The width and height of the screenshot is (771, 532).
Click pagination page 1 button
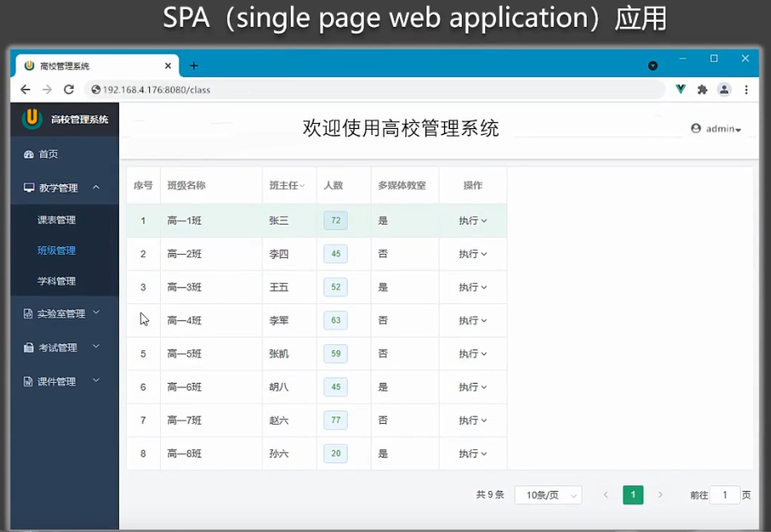click(x=633, y=495)
